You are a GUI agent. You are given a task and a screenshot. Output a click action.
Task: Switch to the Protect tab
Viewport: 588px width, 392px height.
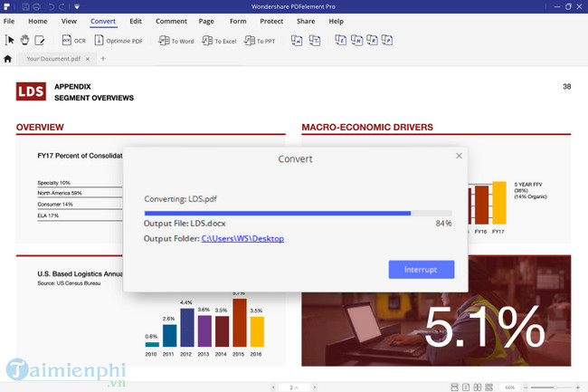click(x=271, y=22)
